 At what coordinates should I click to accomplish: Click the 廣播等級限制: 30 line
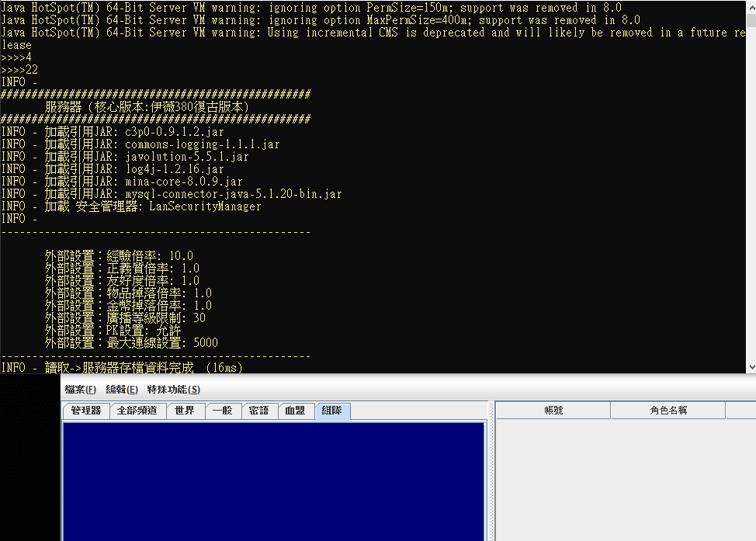click(126, 317)
